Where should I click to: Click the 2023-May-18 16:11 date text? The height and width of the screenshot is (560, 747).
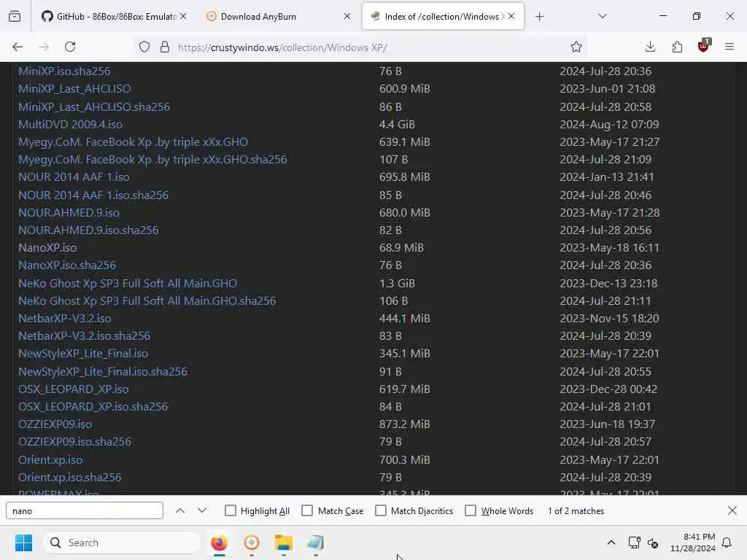pyautogui.click(x=609, y=248)
